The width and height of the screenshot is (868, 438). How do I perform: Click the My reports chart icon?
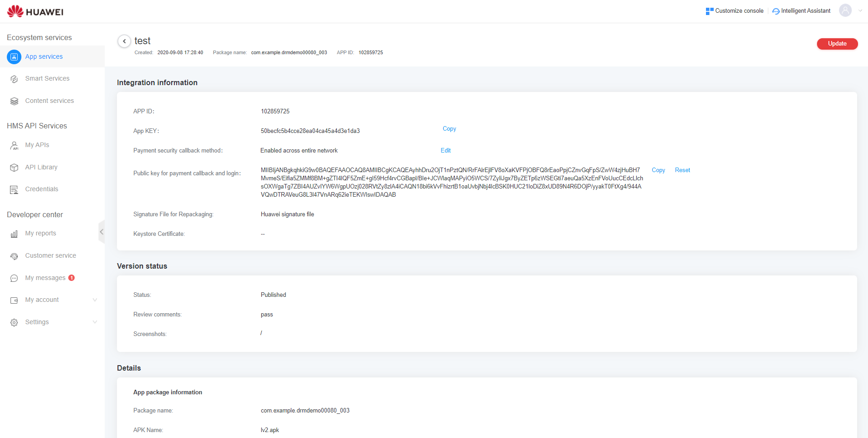[14, 234]
